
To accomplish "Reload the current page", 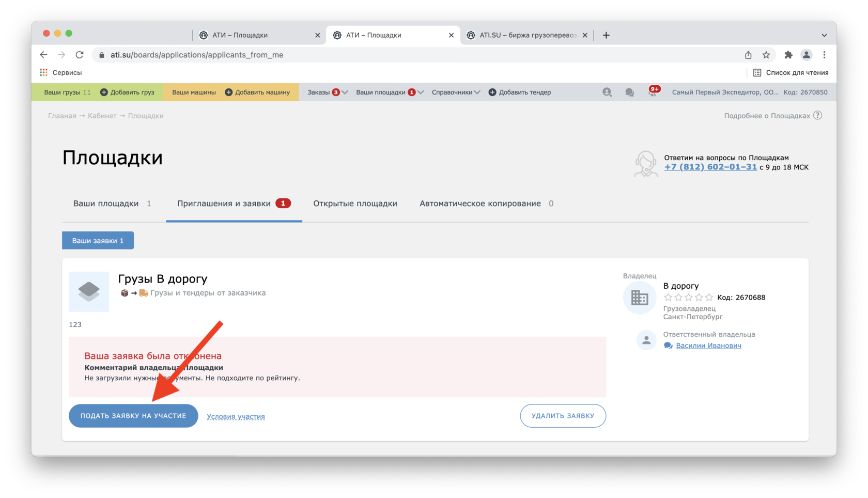I will tap(80, 55).
